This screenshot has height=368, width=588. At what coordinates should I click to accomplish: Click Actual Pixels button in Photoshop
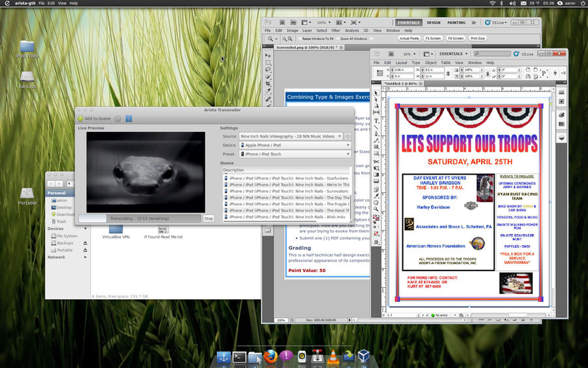409,39
